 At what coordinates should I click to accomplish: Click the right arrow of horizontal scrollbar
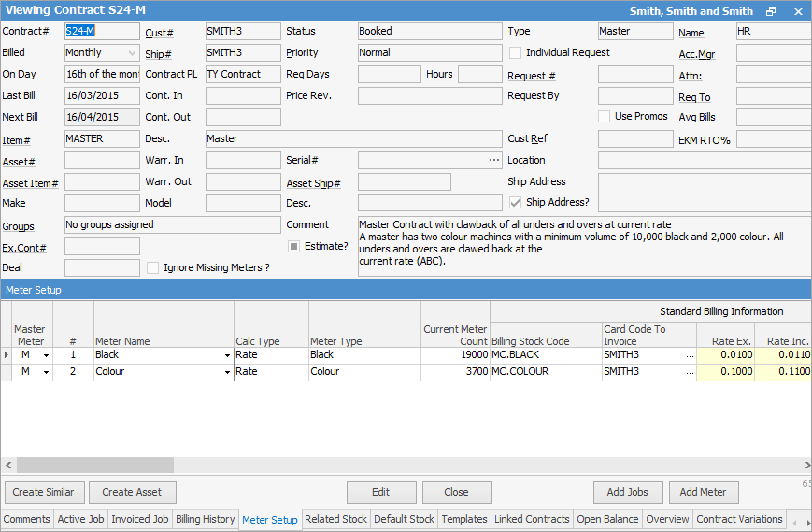coord(805,465)
